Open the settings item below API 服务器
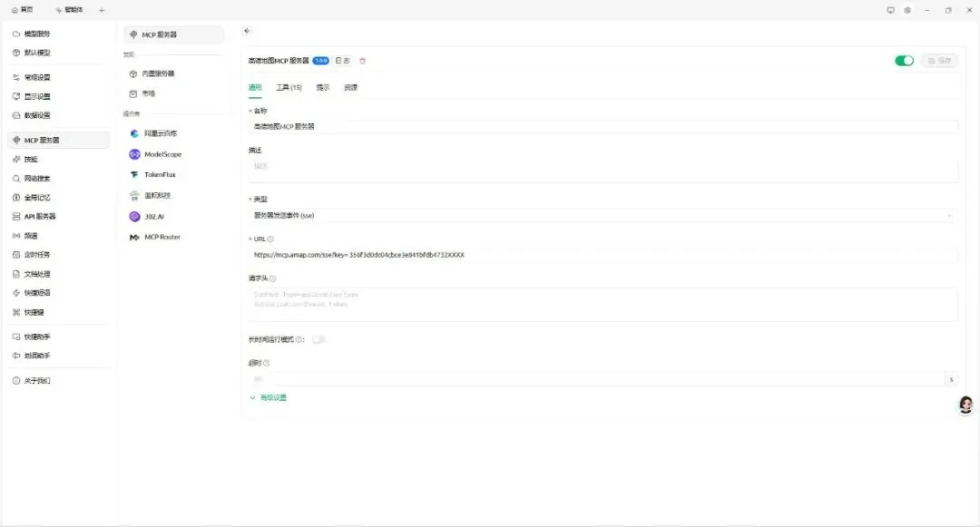The width and height of the screenshot is (980, 527). tap(60, 236)
